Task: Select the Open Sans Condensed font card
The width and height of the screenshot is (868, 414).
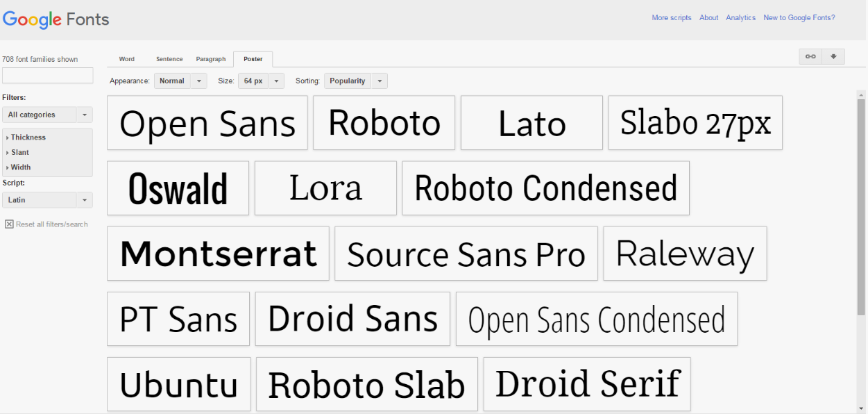Action: 597,319
